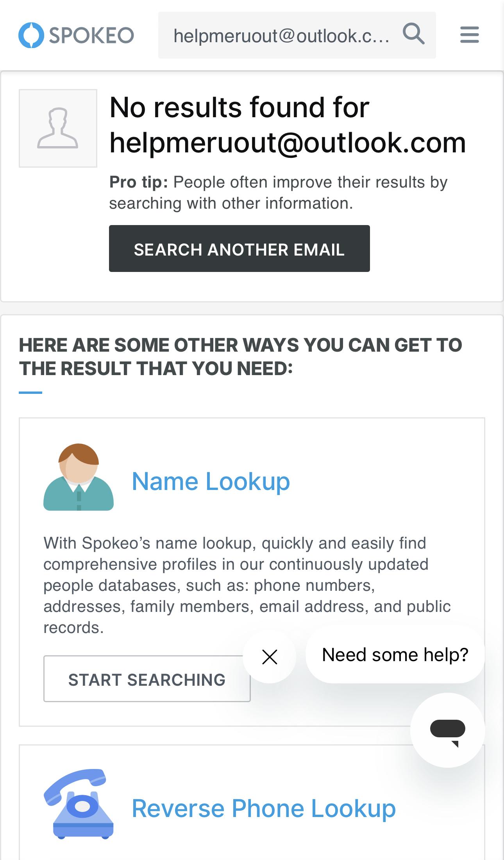This screenshot has width=504, height=860.
Task: Click the No results found heading
Action: 239,107
